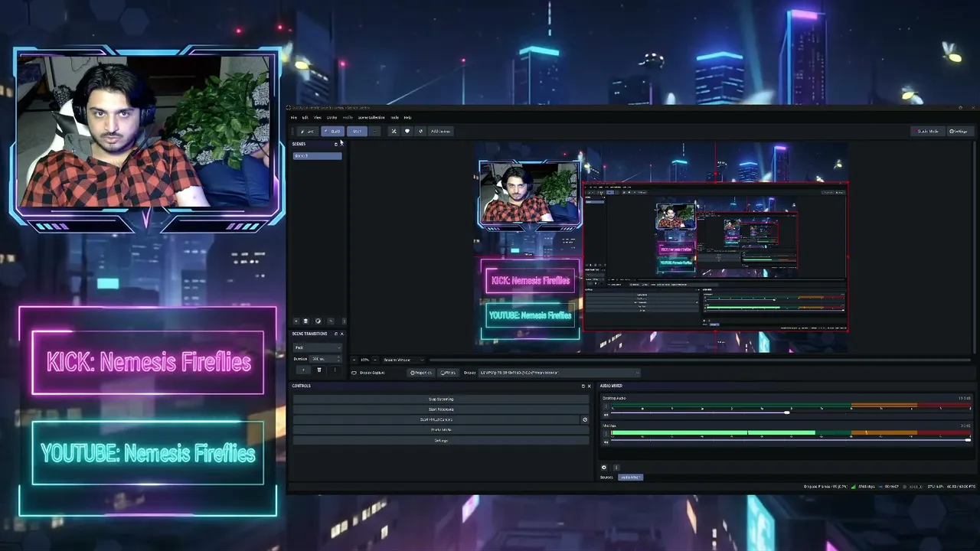Add a transition with the plus icon
This screenshot has height=551, width=980.
tap(303, 370)
